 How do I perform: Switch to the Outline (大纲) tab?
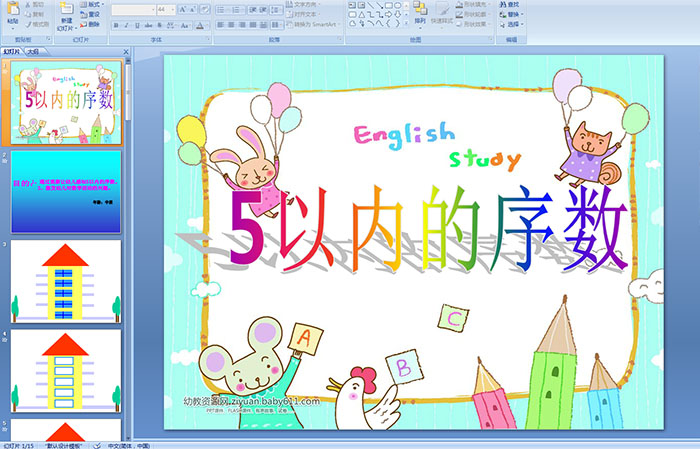33,52
